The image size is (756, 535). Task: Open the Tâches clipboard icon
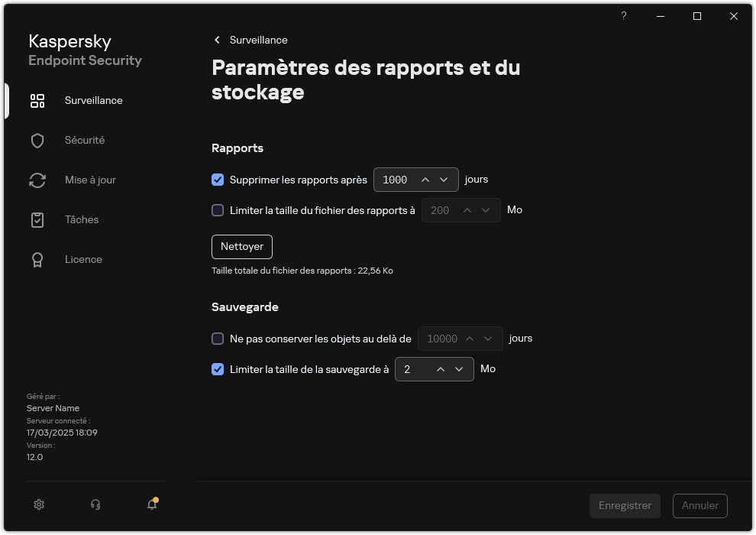37,219
